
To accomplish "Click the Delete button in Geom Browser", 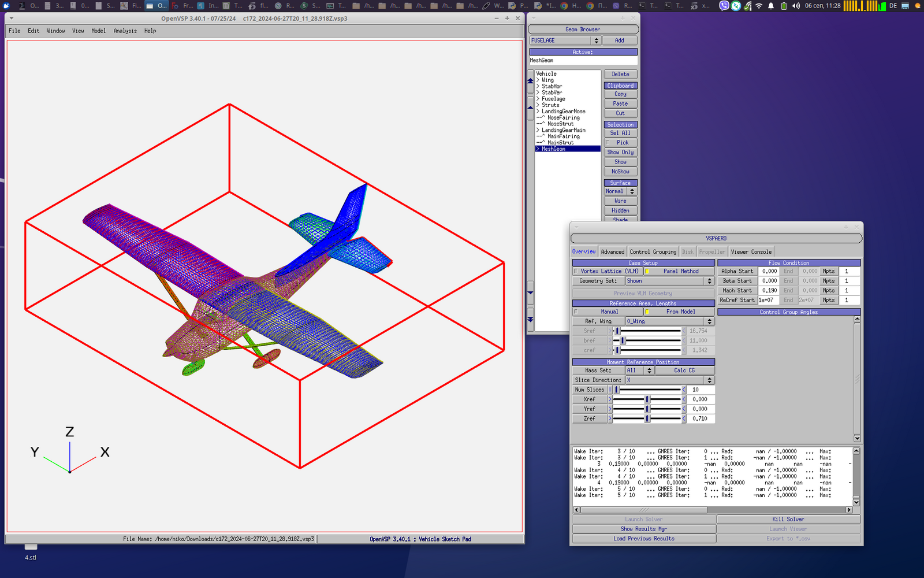I will [x=620, y=75].
